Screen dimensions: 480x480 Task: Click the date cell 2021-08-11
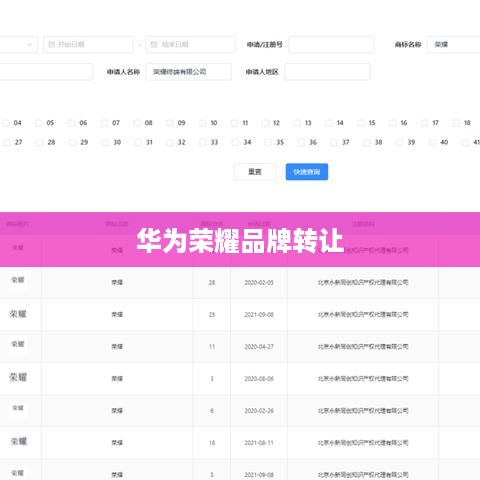259,443
